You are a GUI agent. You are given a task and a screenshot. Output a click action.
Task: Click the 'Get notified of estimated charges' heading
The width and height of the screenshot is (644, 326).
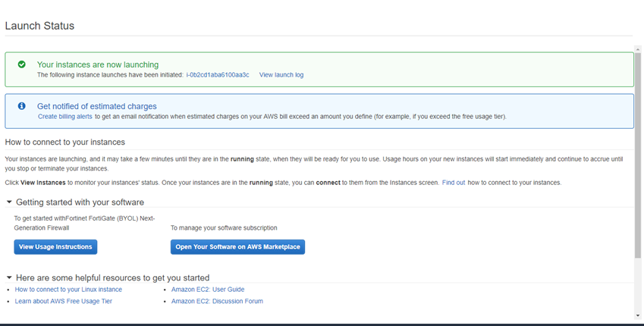[x=96, y=106]
